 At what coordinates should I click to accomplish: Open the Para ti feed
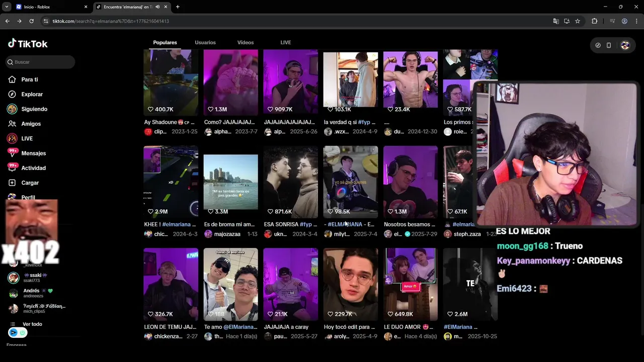pyautogui.click(x=29, y=79)
